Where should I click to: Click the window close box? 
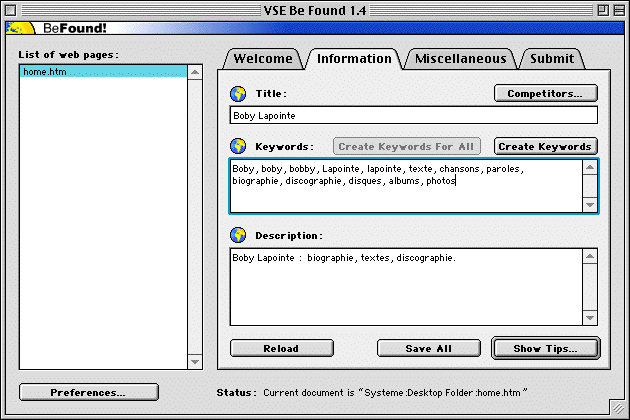pos(11,10)
